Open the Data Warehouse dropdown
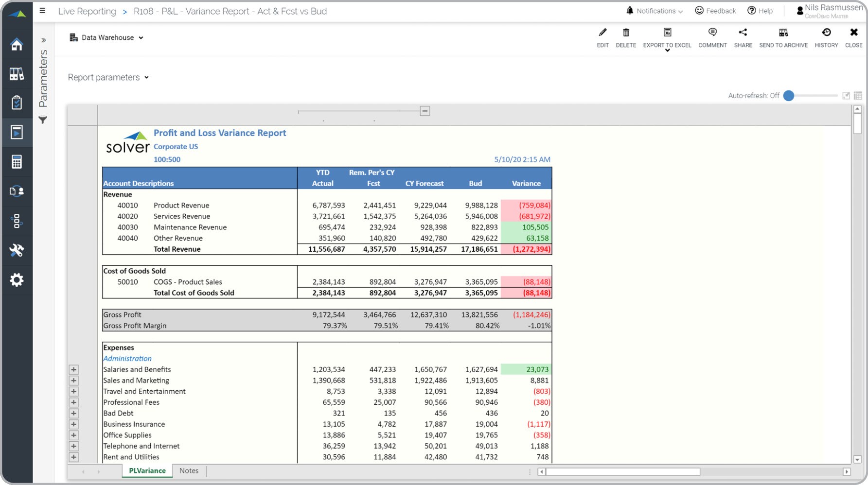Screen dimensions: 868x485 click(x=107, y=37)
